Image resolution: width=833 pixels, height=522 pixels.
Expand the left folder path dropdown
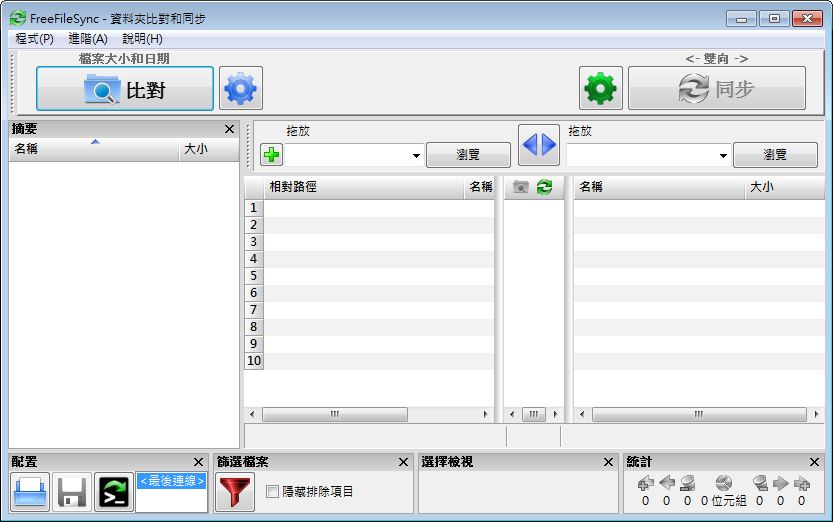pos(416,156)
